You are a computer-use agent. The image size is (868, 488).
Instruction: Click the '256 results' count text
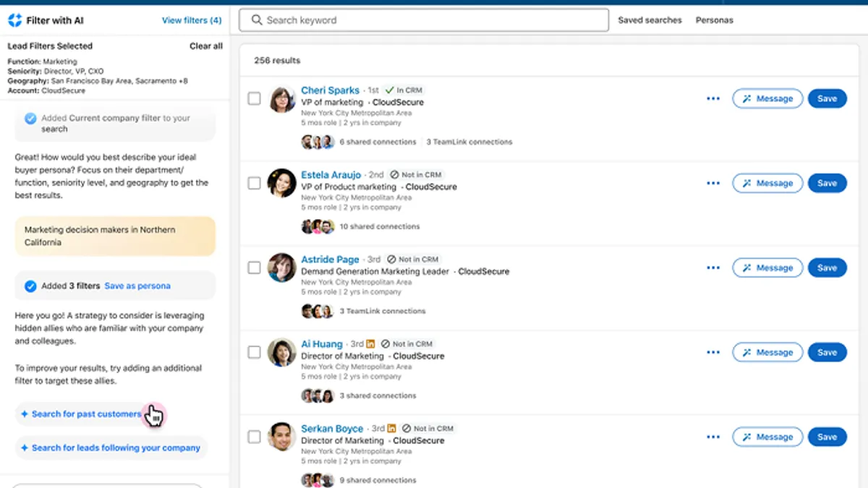click(277, 61)
